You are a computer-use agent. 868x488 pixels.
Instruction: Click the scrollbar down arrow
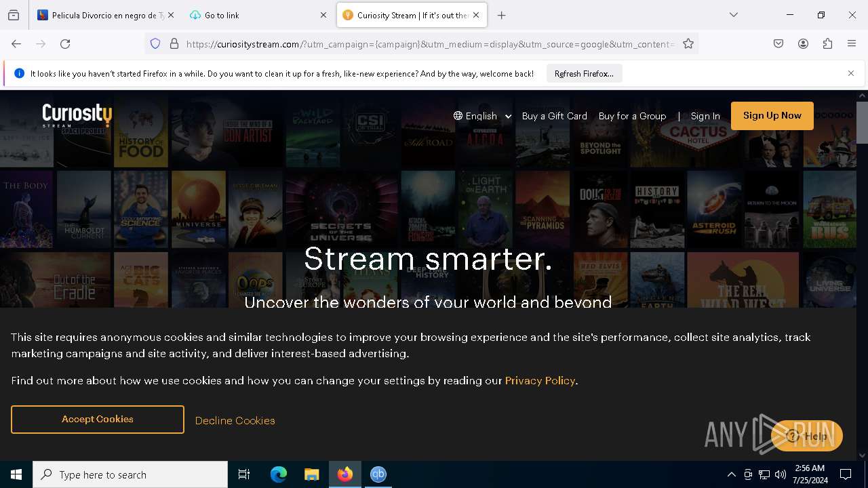pos(863,455)
